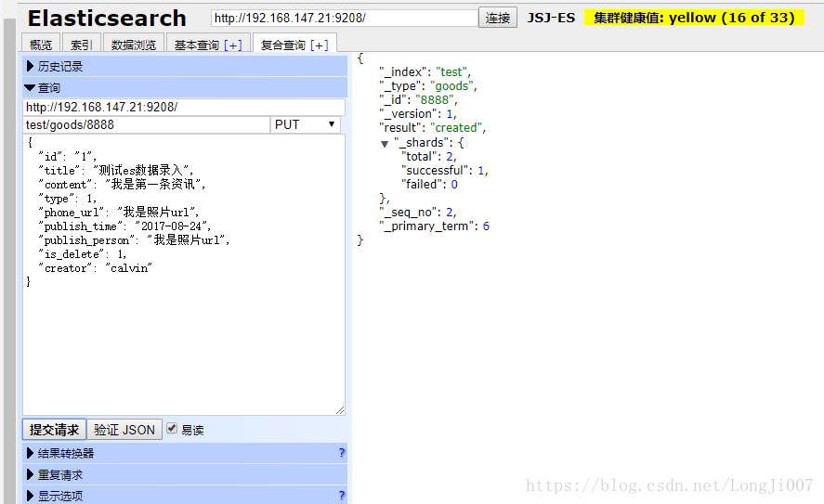Click the "_seq_no": 2 line
Screen dimensions: 824x504
tap(418, 213)
